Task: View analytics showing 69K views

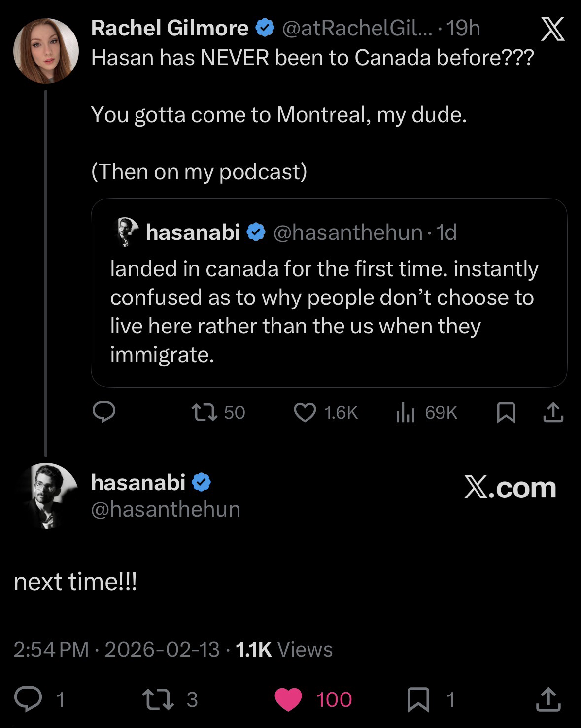Action: coord(404,412)
